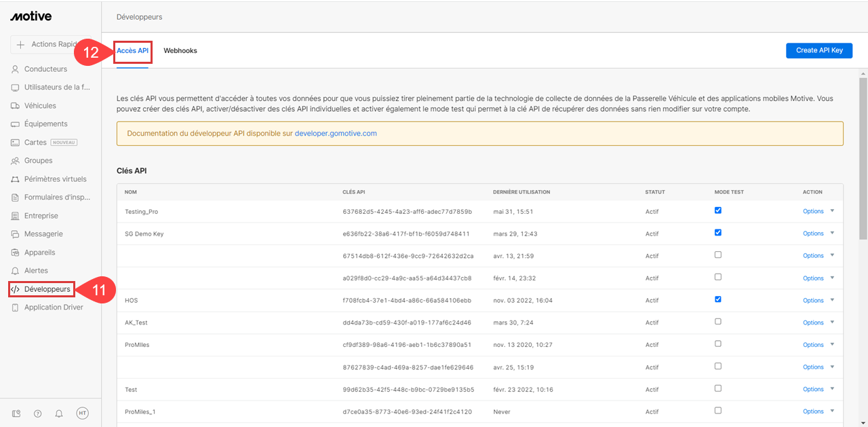868x427 pixels.
Task: Click the Motive logo
Action: (31, 16)
